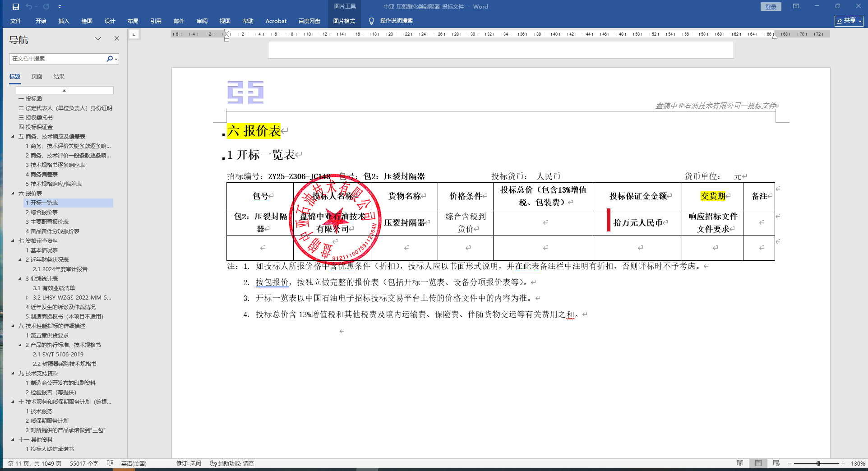
Task: Collapse the 2 近年财务状况表 heading
Action: pyautogui.click(x=20, y=259)
